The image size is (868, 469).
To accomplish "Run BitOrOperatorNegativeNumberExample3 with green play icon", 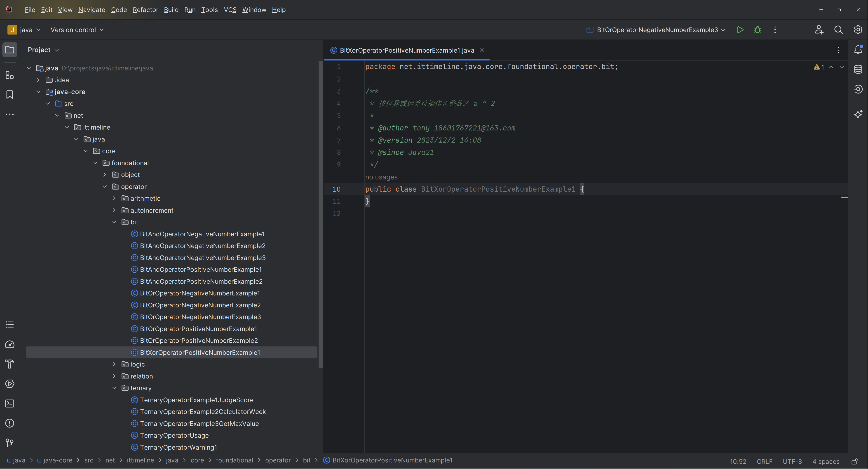I will point(740,30).
